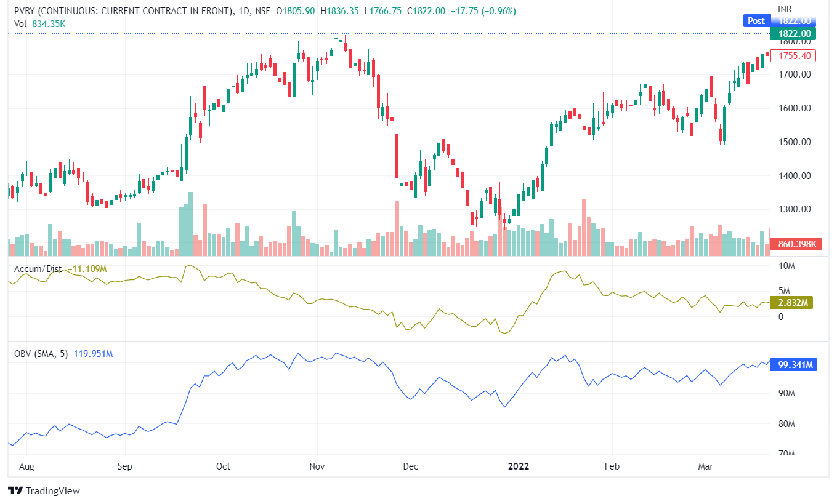The image size is (837, 504).
Task: Click the 80M OBV axis label
Action: 785,424
